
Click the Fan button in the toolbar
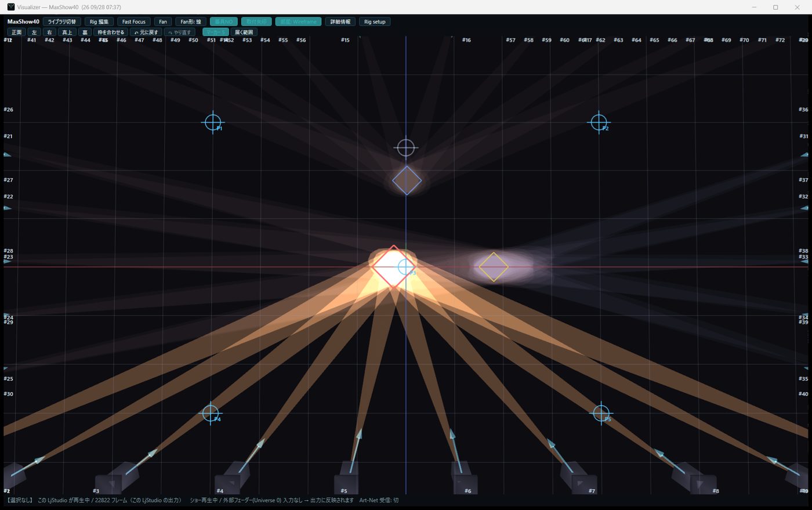163,21
